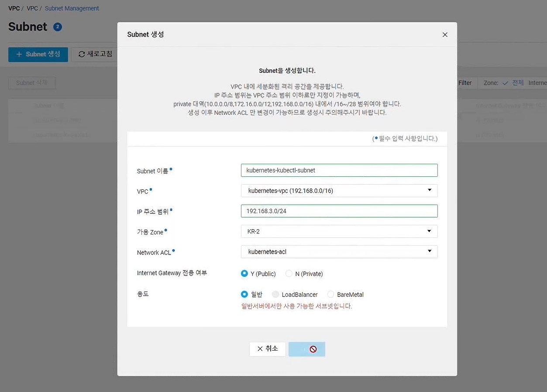Click the 가용 Zone dropdown arrow
The height and width of the screenshot is (392, 547).
pos(430,231)
